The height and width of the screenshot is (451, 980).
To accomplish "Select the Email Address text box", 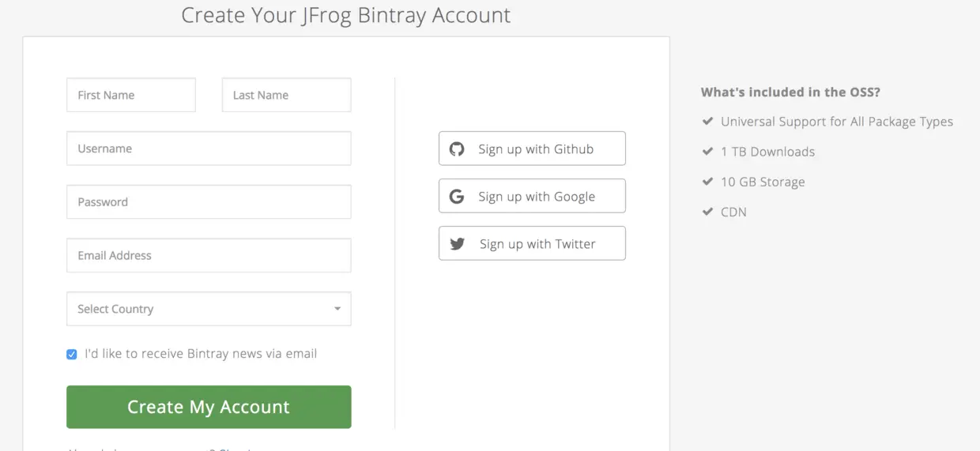I will [209, 256].
